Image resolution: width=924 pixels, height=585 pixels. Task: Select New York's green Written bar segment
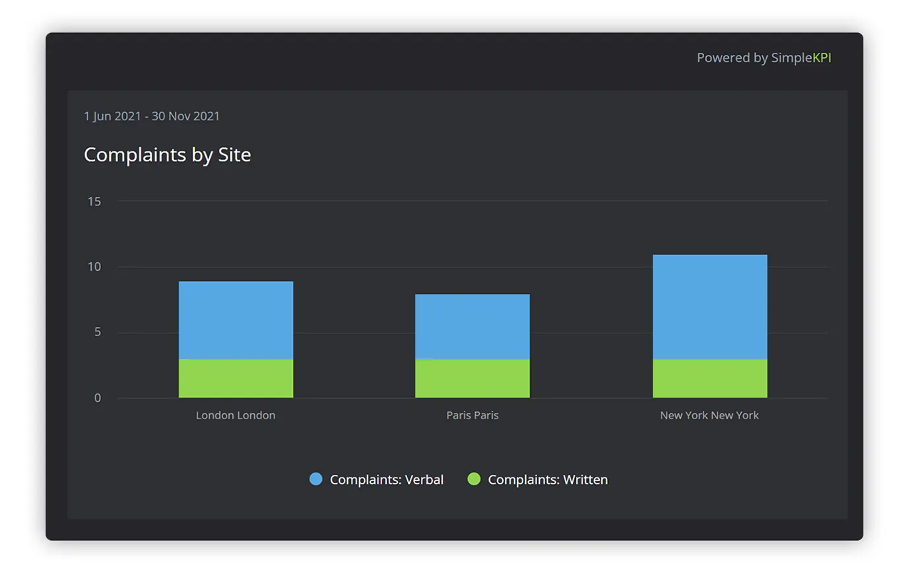[710, 378]
